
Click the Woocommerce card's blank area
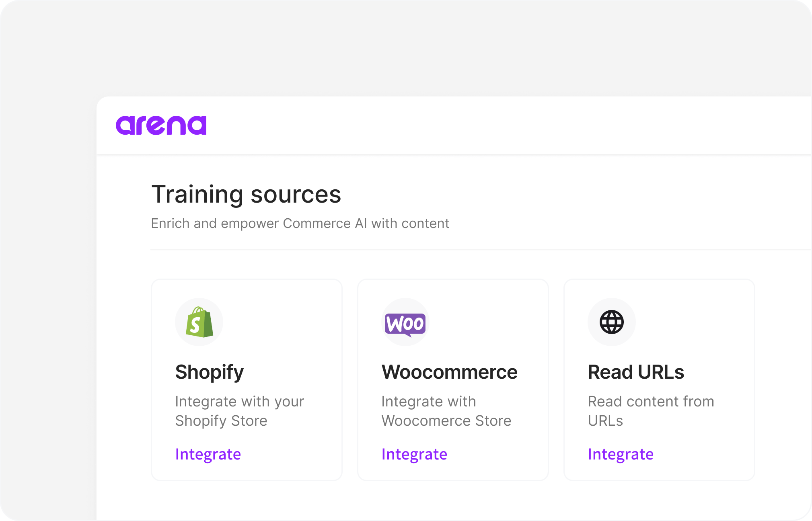pyautogui.click(x=495, y=326)
